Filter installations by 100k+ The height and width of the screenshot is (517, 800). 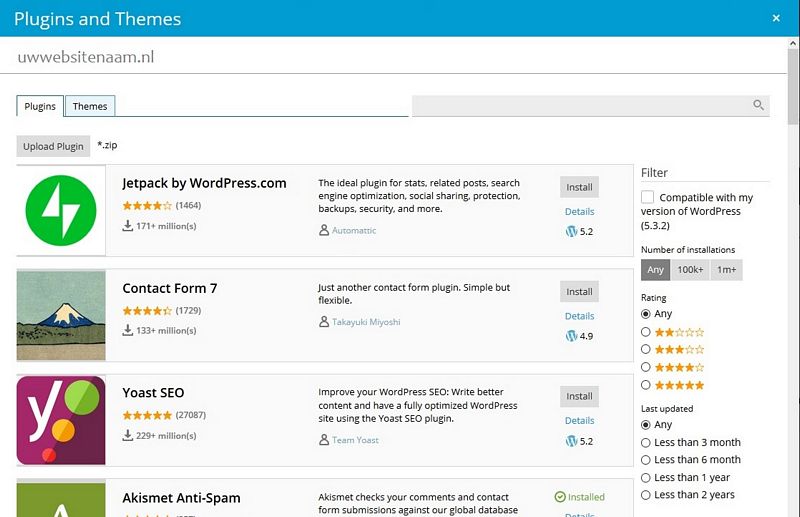(x=690, y=269)
